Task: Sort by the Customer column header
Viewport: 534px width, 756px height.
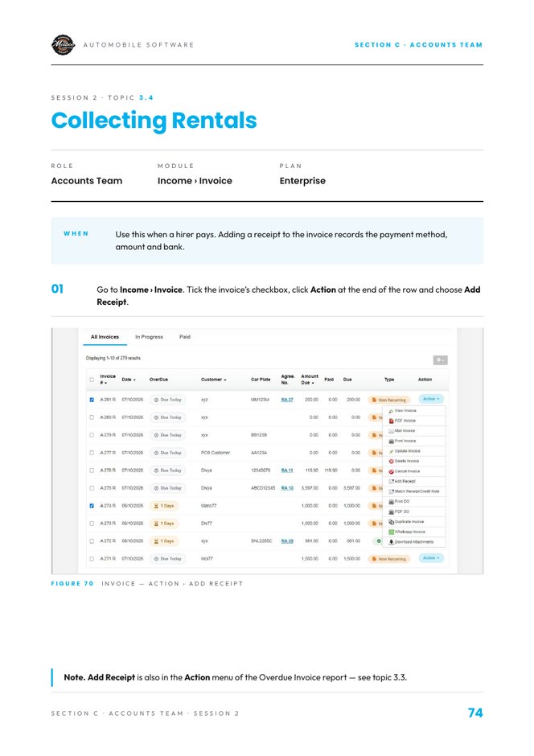Action: click(x=213, y=380)
